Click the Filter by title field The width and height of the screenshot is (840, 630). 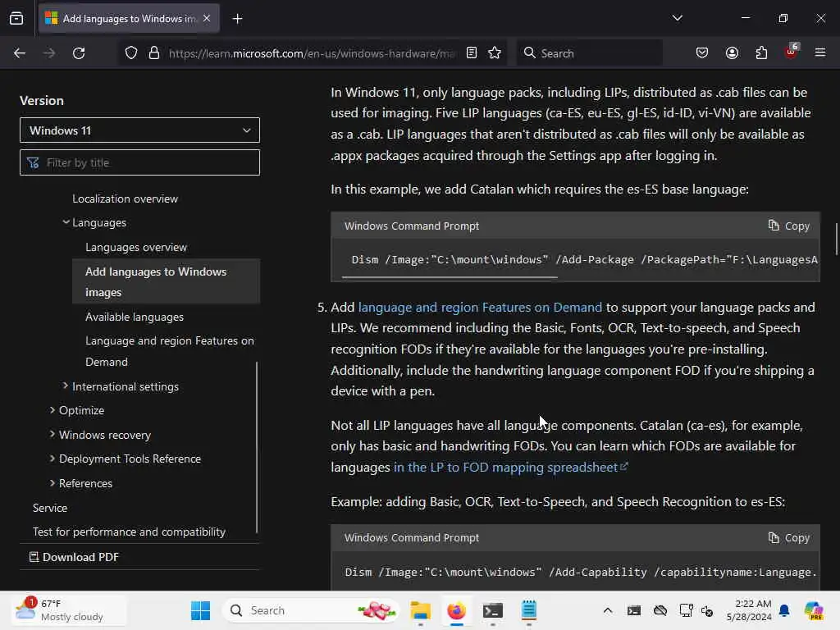(x=139, y=162)
